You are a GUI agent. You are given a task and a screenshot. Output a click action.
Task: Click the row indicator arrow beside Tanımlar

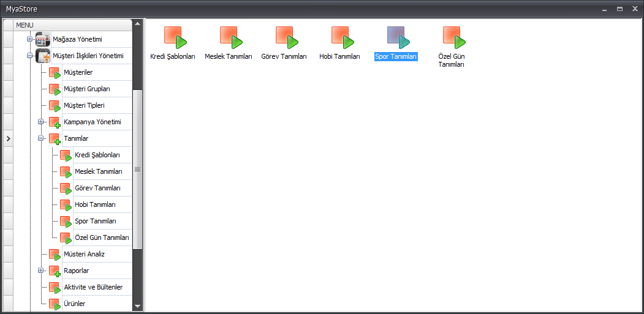pos(8,139)
